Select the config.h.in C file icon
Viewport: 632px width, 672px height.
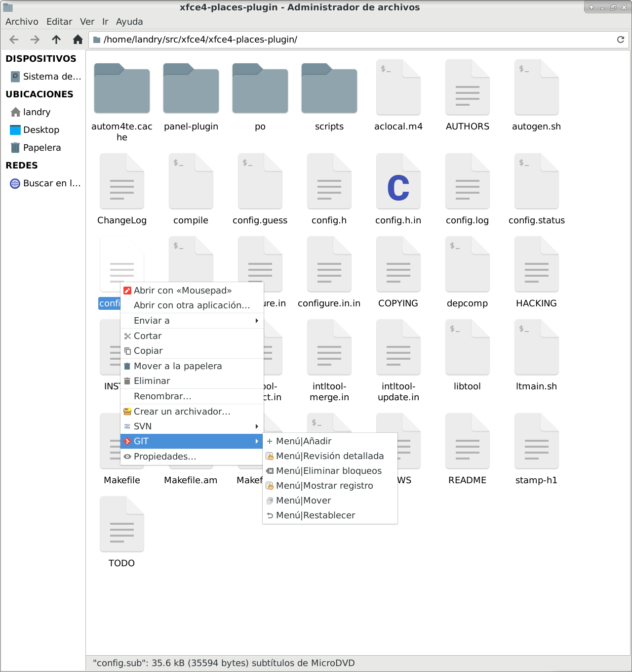point(398,181)
